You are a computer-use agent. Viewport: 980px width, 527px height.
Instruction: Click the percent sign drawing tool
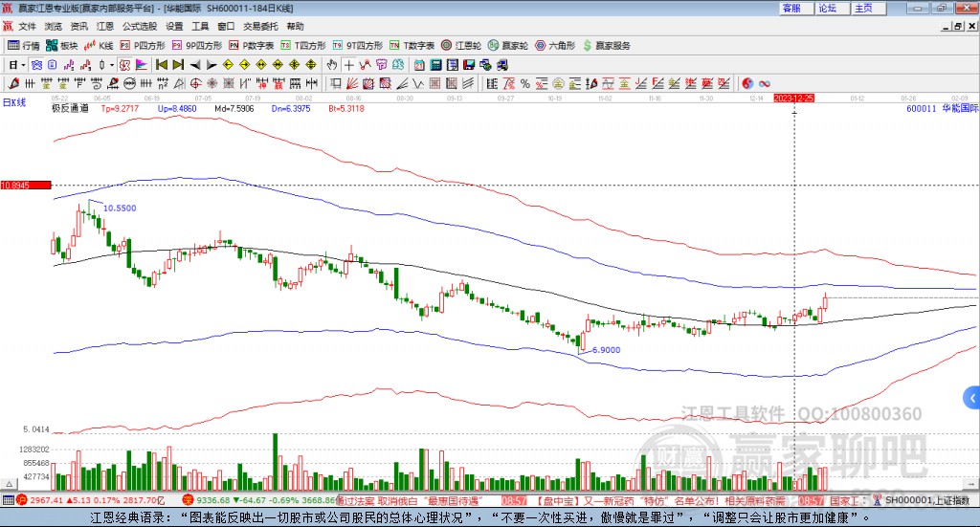click(x=525, y=83)
